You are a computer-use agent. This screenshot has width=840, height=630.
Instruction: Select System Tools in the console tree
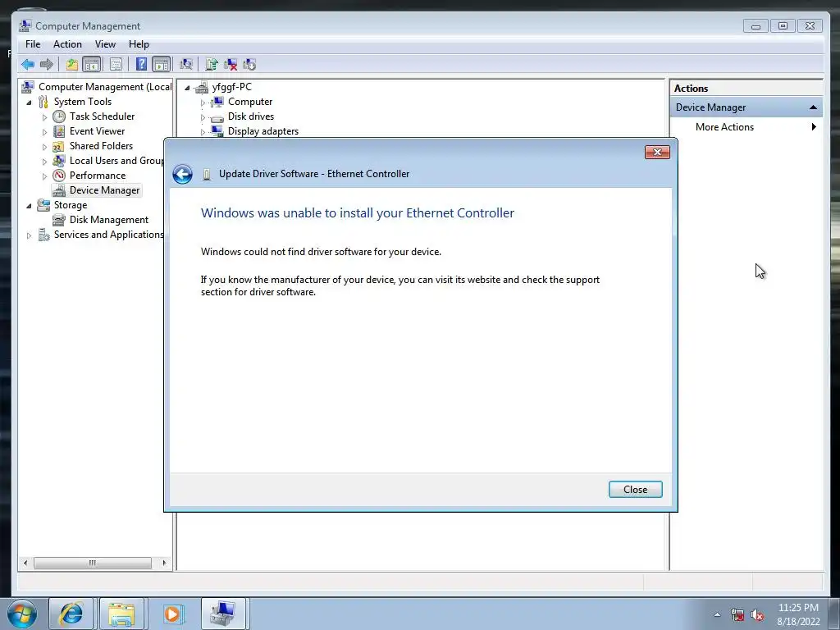coord(83,102)
